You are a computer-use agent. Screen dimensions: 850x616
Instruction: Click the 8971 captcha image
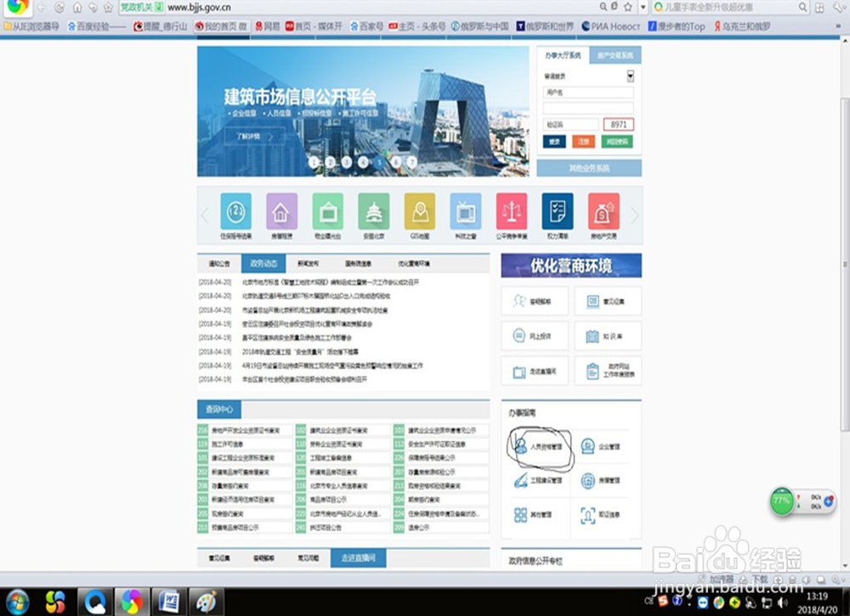[618, 125]
